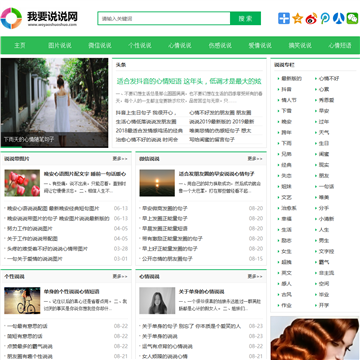Open the 文字控 sidebar tag

click(x=326, y=251)
